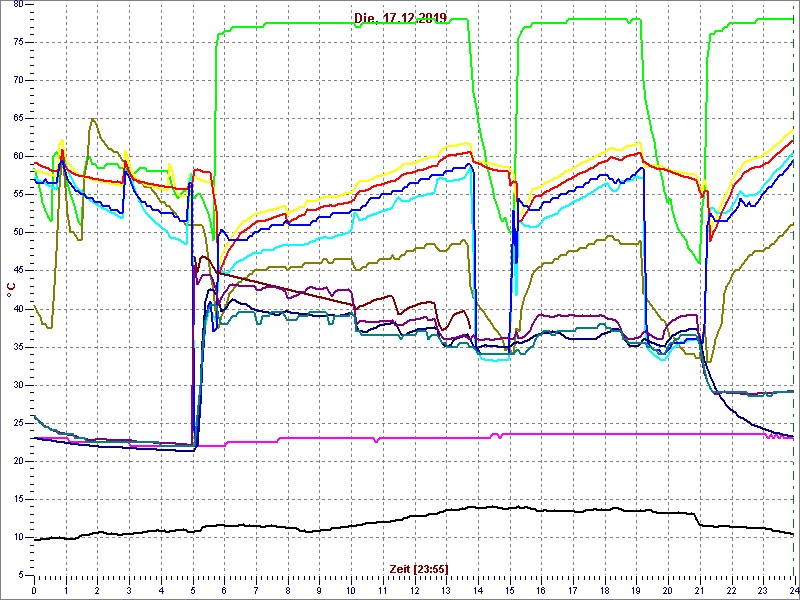Select the "30" value on the temperature axis
The height and width of the screenshot is (600, 800).
pyautogui.click(x=18, y=385)
